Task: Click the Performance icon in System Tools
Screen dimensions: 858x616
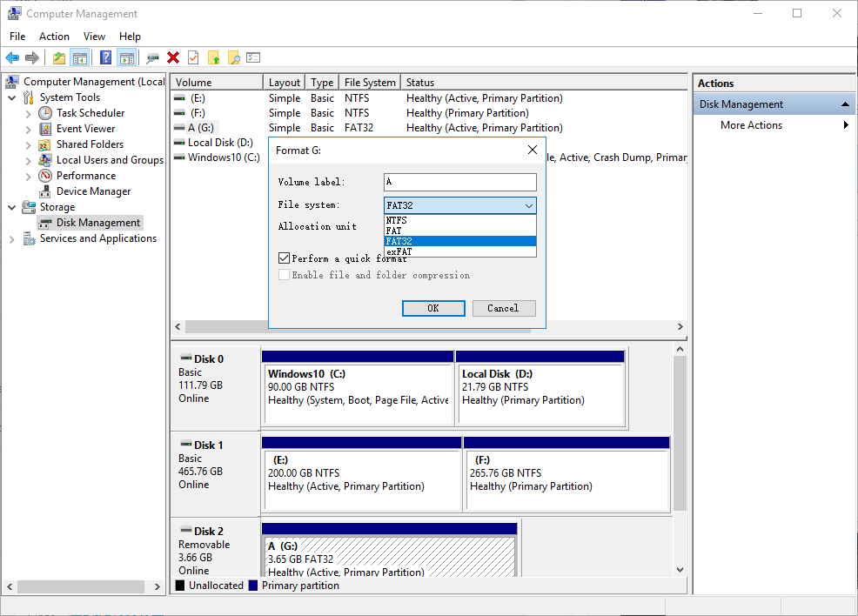Action: pyautogui.click(x=46, y=176)
